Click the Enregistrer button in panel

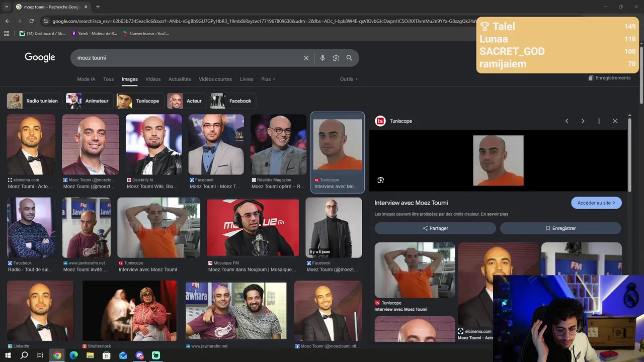tap(560, 228)
